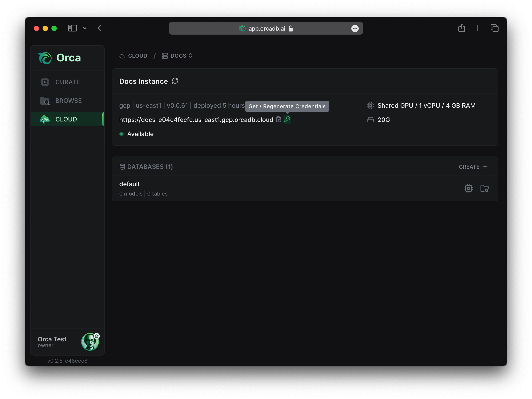The height and width of the screenshot is (399, 532).
Task: Go to Cloud in the breadcrumb
Action: pyautogui.click(x=133, y=56)
